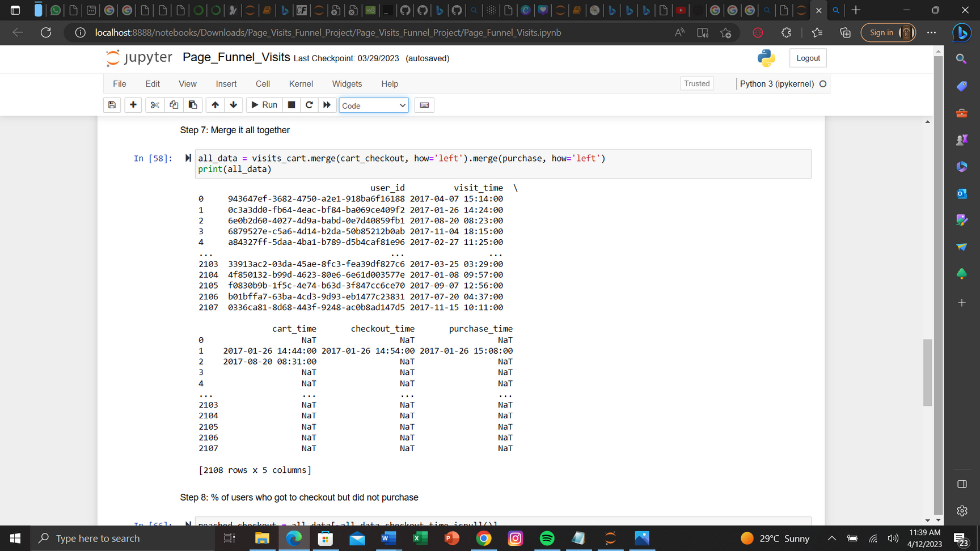
Task: Click the page vertical scrollbar thumb
Action: pos(927,372)
